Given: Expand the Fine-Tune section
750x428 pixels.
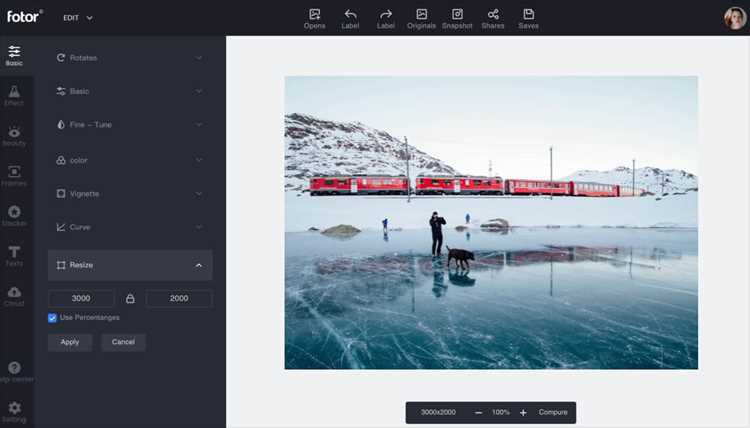Looking at the screenshot, I should pyautogui.click(x=130, y=125).
